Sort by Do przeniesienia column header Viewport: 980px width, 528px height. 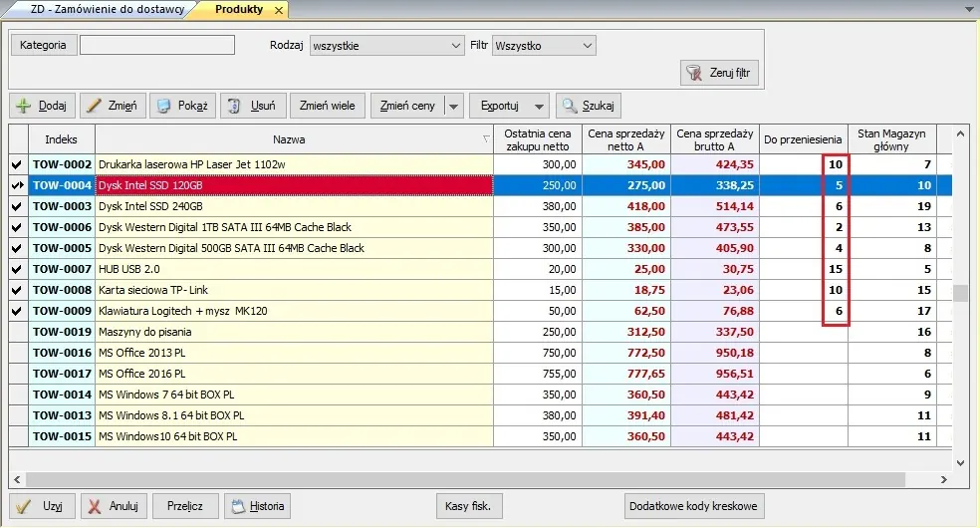(x=803, y=139)
